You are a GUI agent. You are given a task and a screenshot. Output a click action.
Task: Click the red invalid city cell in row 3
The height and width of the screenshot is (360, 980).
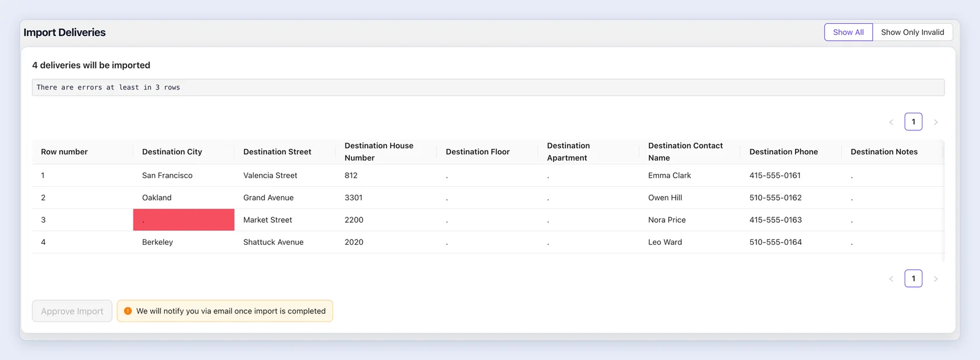[184, 220]
